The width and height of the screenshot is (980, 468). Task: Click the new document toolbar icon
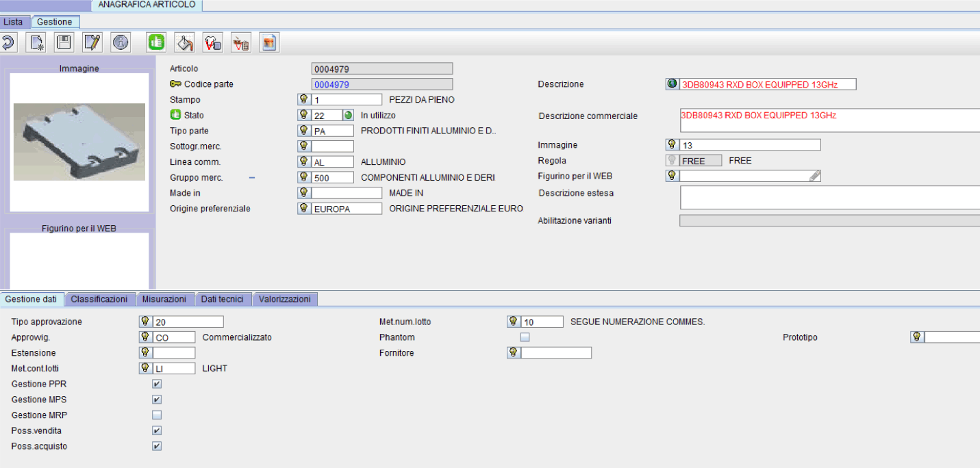(36, 43)
